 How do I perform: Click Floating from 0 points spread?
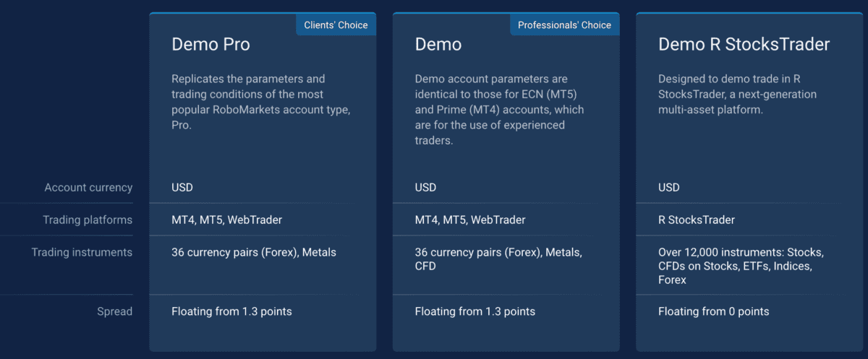[x=713, y=312]
